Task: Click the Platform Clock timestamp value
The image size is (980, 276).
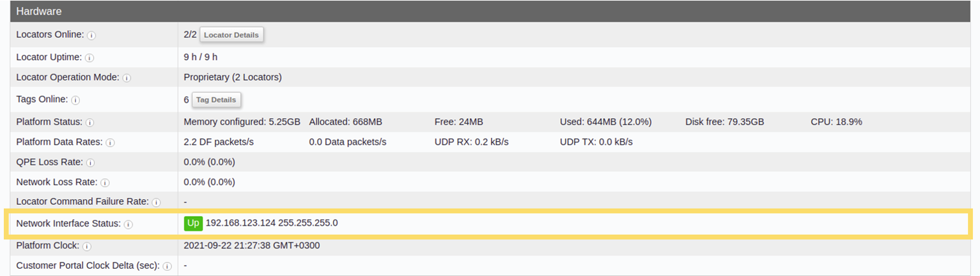Action: [252, 245]
